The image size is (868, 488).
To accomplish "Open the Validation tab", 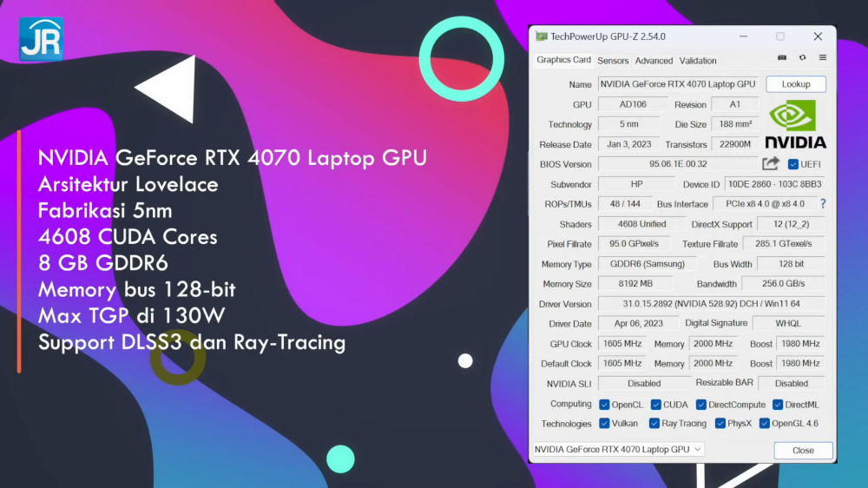I will (698, 61).
